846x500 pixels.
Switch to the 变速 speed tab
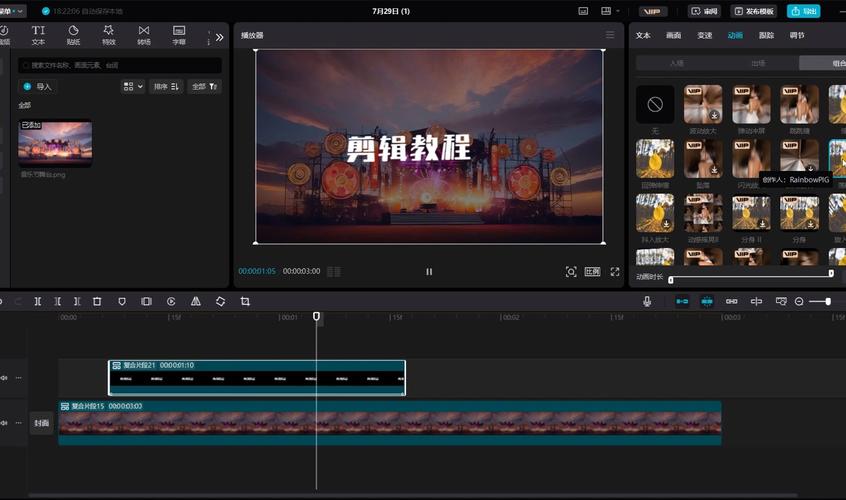[705, 35]
